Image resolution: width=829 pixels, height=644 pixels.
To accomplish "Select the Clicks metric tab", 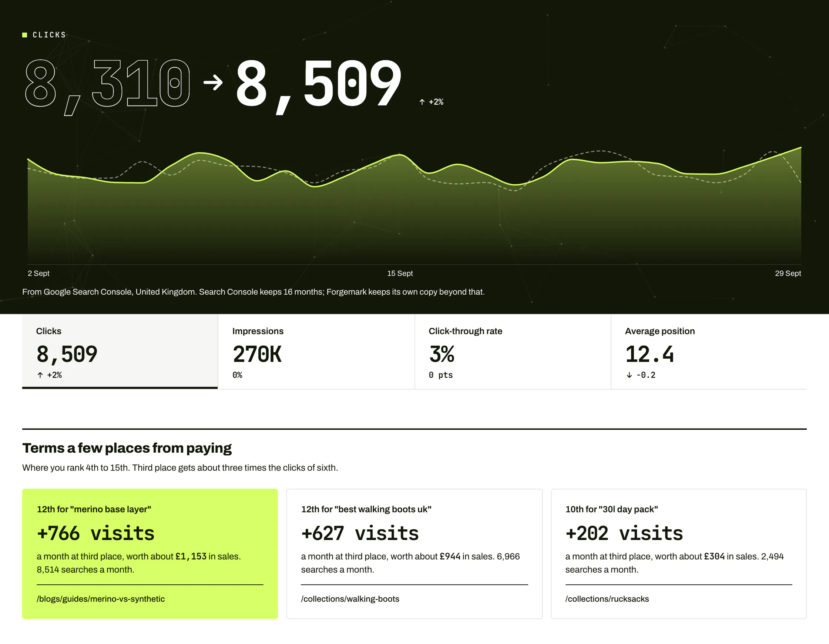I will coord(120,351).
